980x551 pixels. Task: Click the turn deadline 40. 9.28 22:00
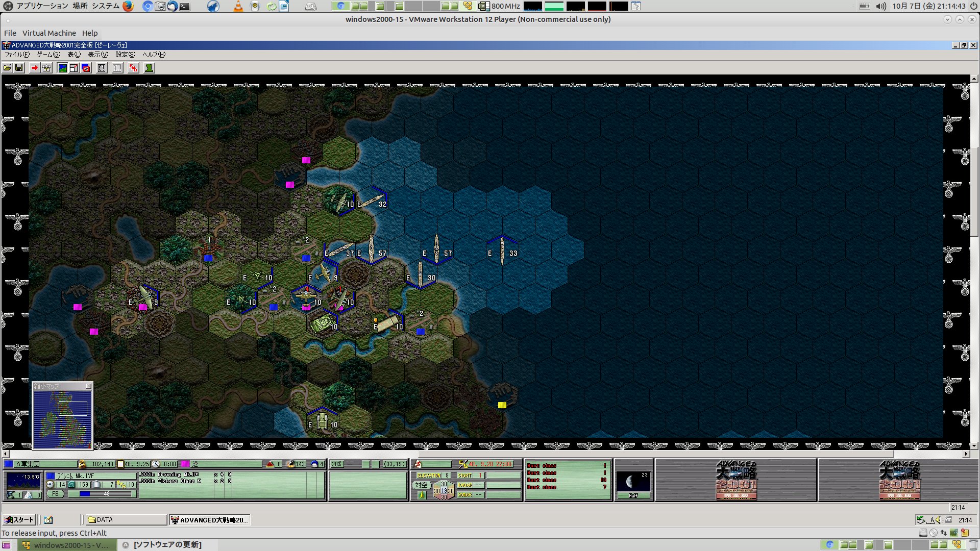490,464
